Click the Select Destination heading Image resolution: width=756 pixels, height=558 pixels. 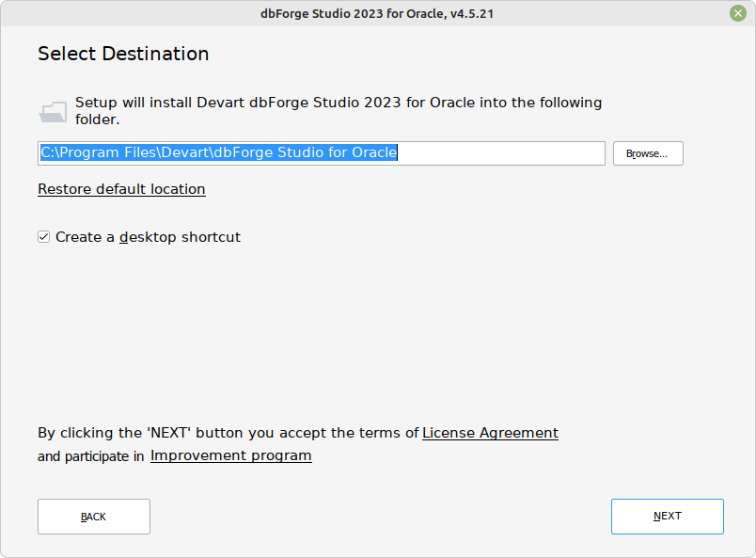(123, 54)
